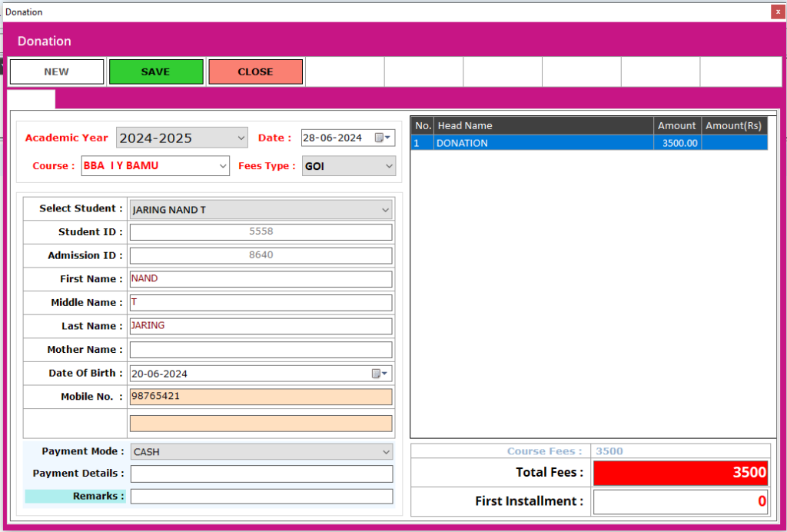The width and height of the screenshot is (787, 532).
Task: Click the Mobile No. input field
Action: [261, 397]
